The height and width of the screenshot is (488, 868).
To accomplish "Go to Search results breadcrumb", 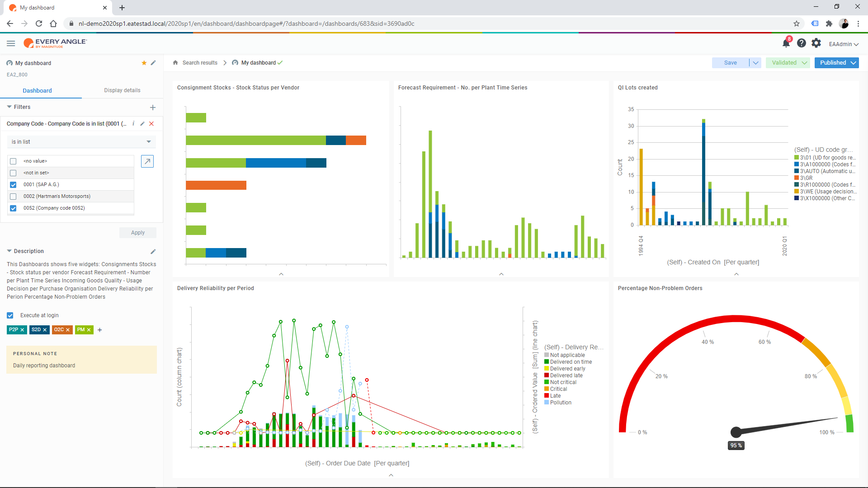I will (200, 63).
